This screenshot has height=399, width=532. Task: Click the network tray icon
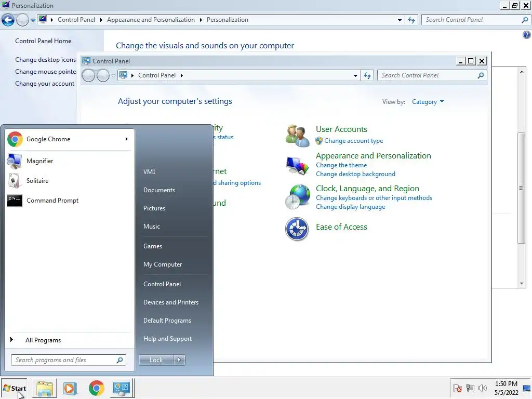pos(470,388)
